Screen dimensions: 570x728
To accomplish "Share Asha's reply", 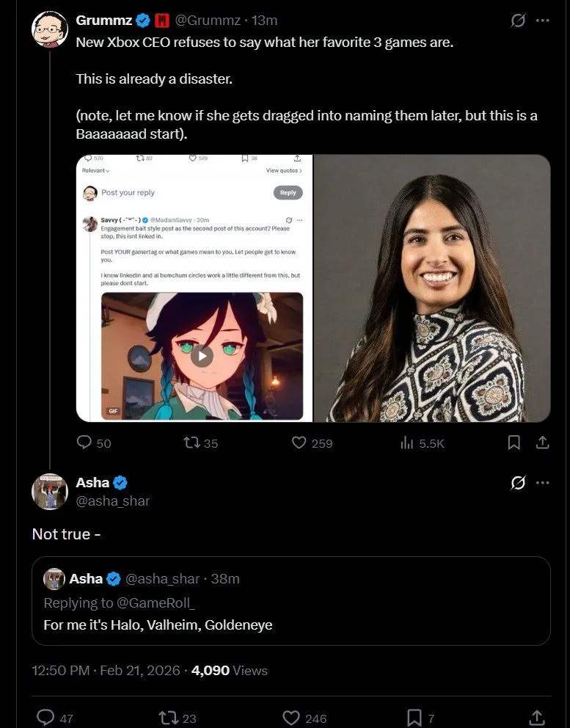I will [536, 717].
